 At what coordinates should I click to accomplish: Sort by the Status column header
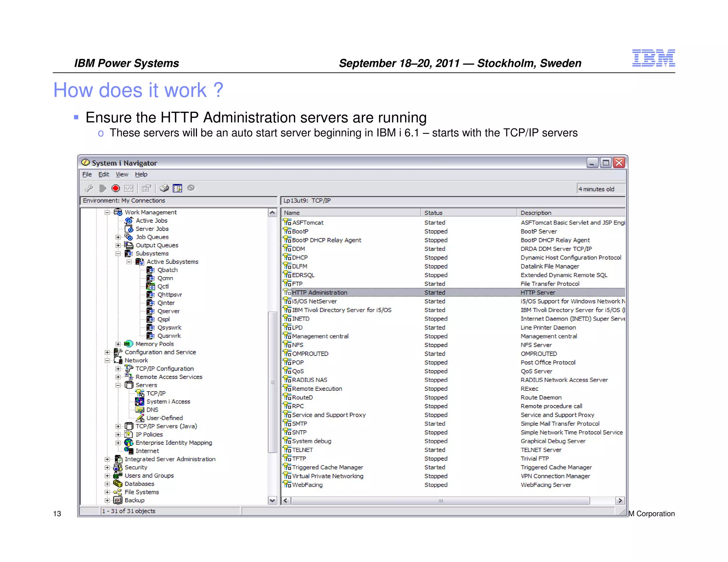(469, 213)
